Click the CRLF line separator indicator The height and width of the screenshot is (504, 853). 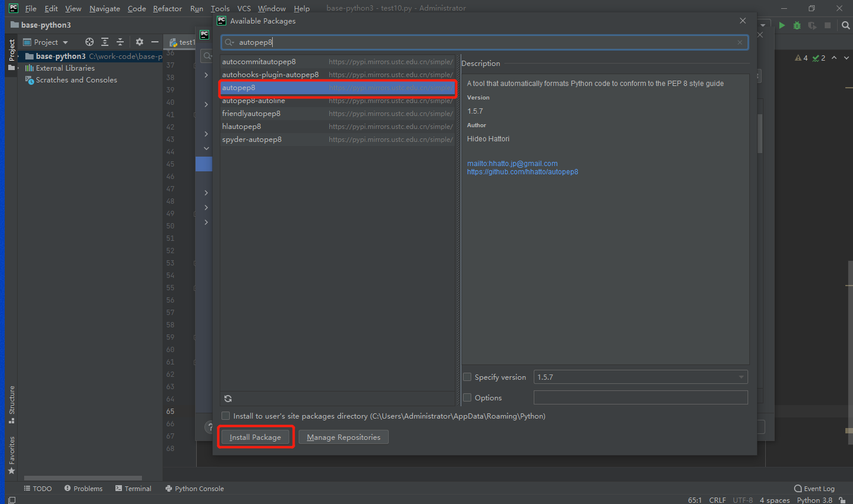[718, 500]
